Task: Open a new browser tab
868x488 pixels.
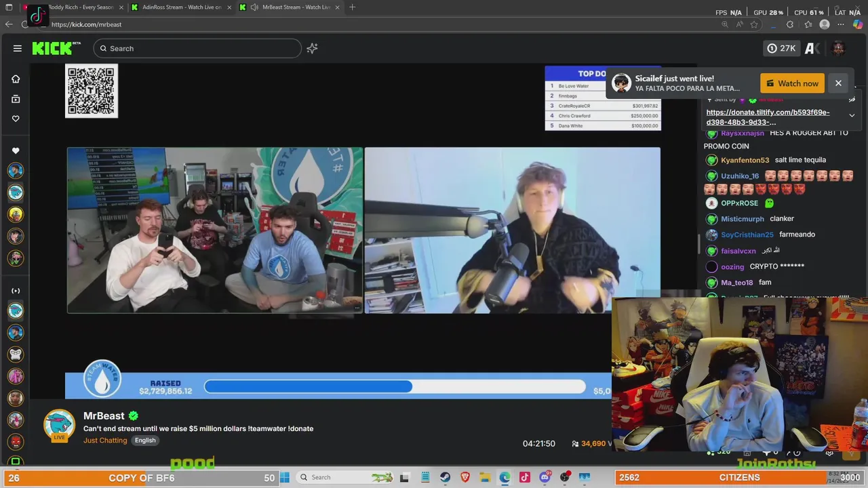Action: (x=352, y=7)
